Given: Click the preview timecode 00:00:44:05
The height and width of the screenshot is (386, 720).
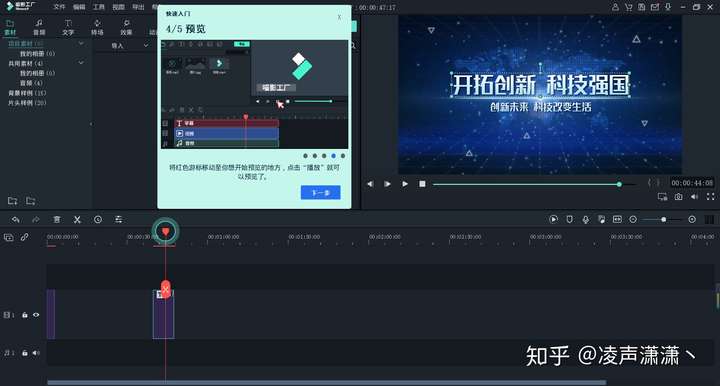Looking at the screenshot, I should point(692,183).
